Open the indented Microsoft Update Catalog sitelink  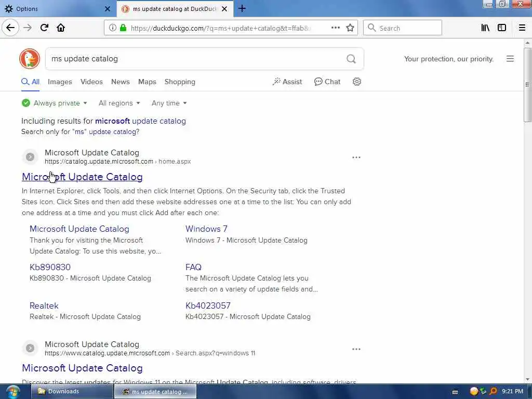click(x=79, y=229)
